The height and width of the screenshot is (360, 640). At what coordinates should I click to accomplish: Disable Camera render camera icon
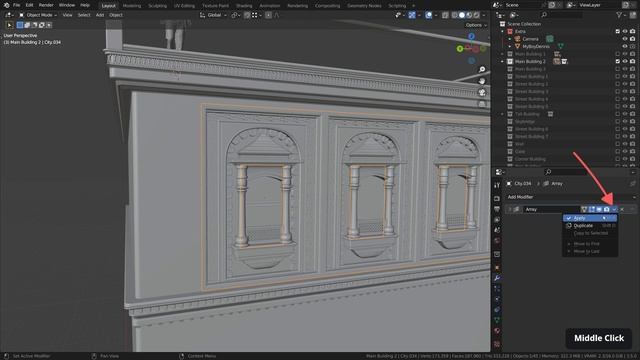click(632, 39)
